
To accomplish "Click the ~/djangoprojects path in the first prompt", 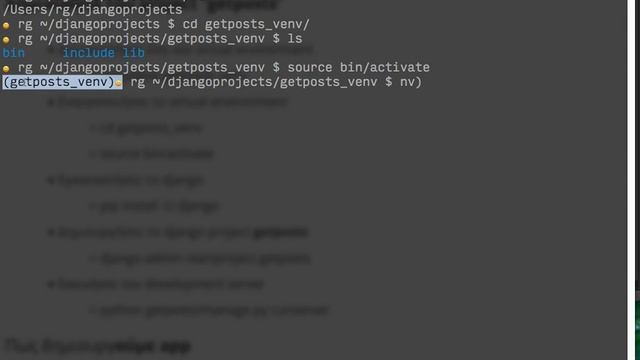I will [100, 24].
